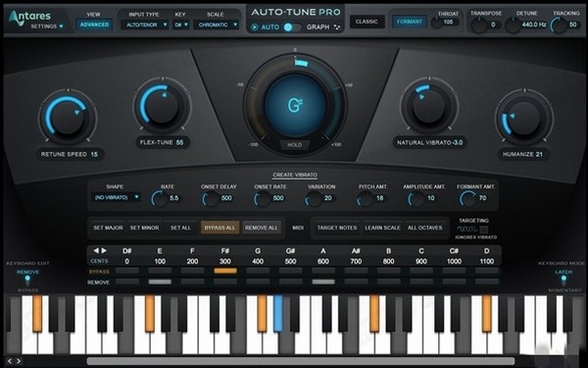Screen dimensions: 588x368
Task: Toggle the Formant button
Action: [x=409, y=22]
